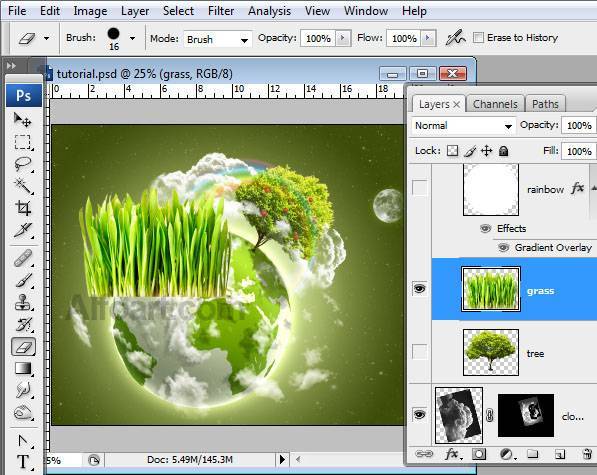Open the Analysis menu
Screen dimensions: 597x475
tap(270, 11)
